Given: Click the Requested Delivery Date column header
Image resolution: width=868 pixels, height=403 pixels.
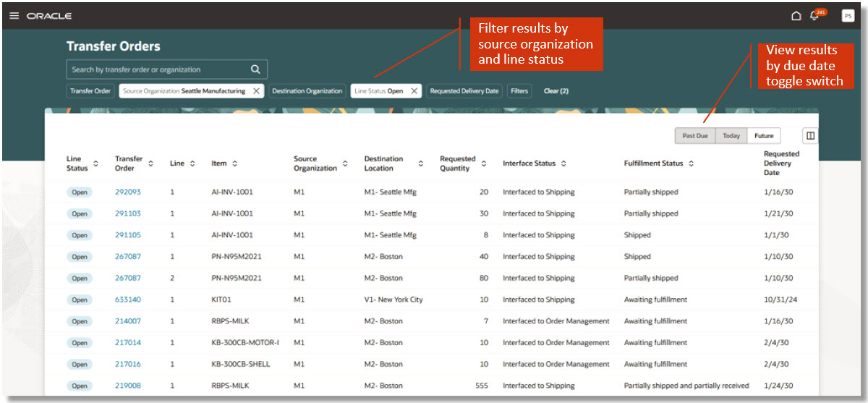Looking at the screenshot, I should [781, 164].
